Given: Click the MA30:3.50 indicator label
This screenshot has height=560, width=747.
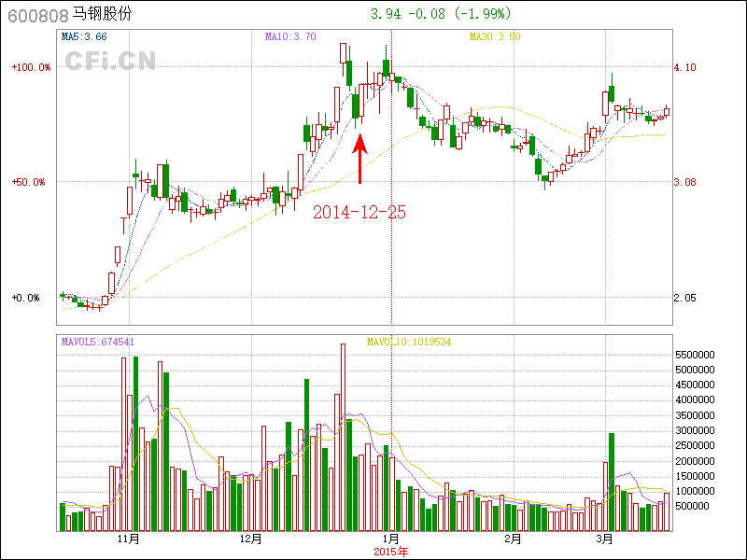Looking at the screenshot, I should coord(495,36).
